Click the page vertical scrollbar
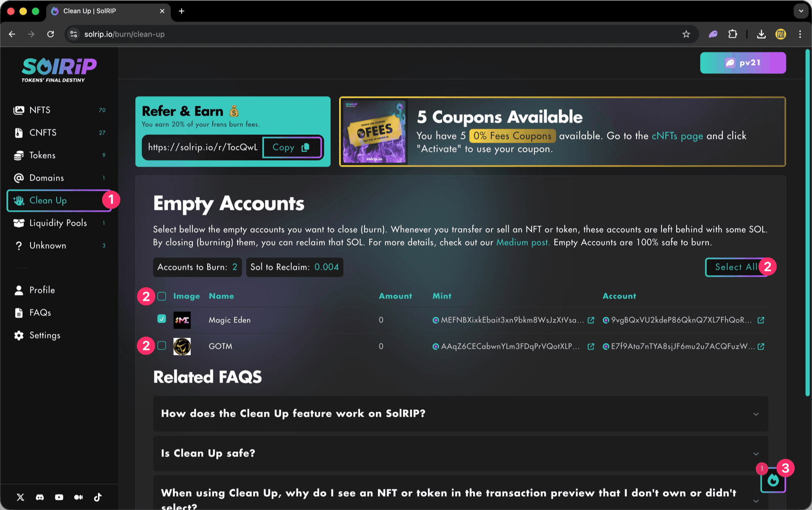The width and height of the screenshot is (812, 510). [807, 223]
